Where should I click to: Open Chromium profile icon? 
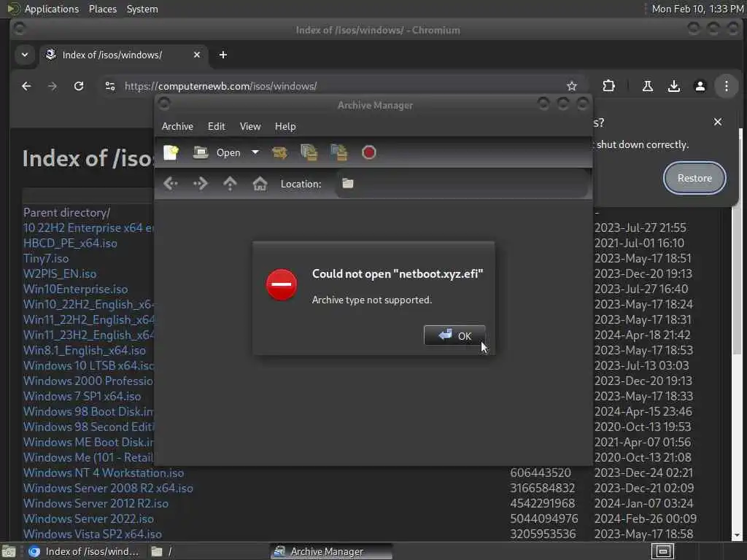tap(700, 86)
